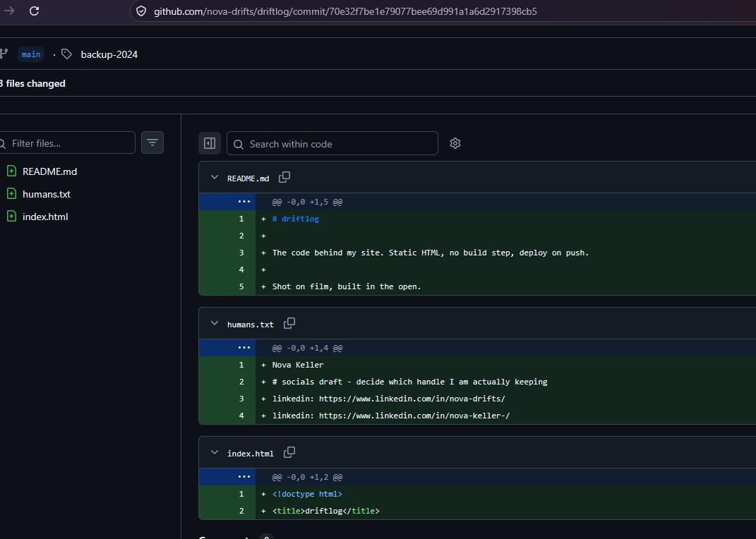
Task: Click the '<!doctype html>' line in index.html
Action: coord(307,494)
